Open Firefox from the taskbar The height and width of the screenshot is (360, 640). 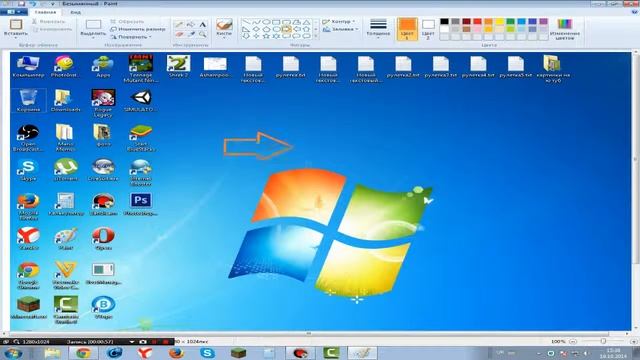[176, 353]
